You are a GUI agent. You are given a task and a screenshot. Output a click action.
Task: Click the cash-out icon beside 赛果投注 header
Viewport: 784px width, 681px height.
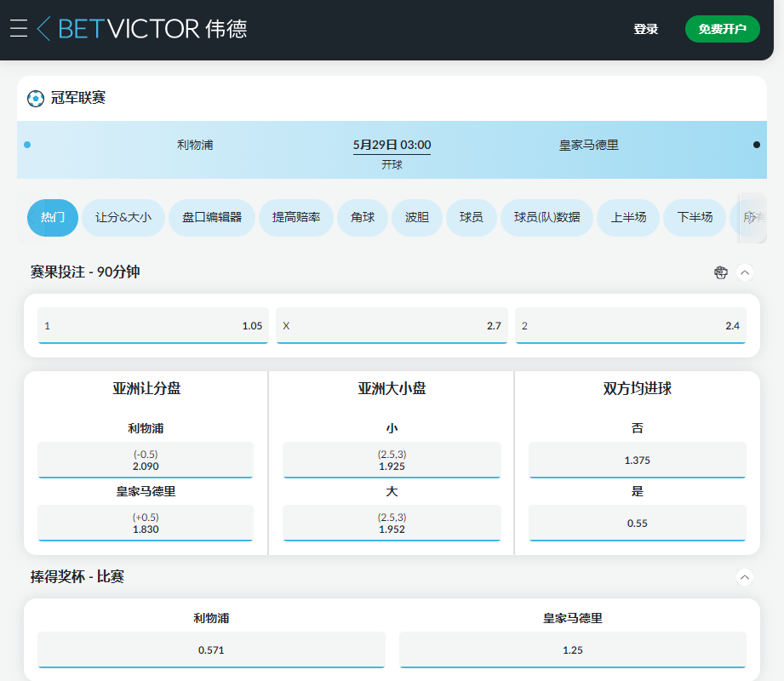[x=721, y=272]
